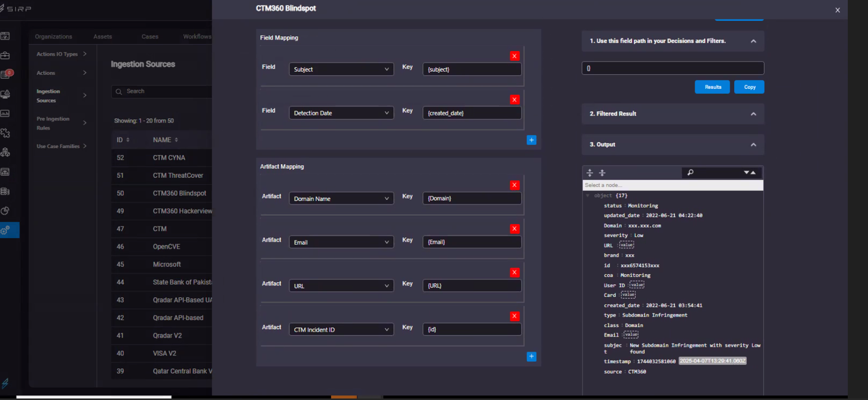Select the OpenCVE row
This screenshot has height=400, width=868.
(162, 246)
